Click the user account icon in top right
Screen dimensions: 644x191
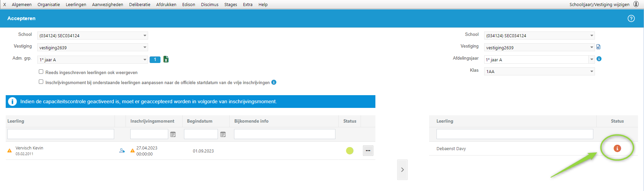pyautogui.click(x=636, y=4)
